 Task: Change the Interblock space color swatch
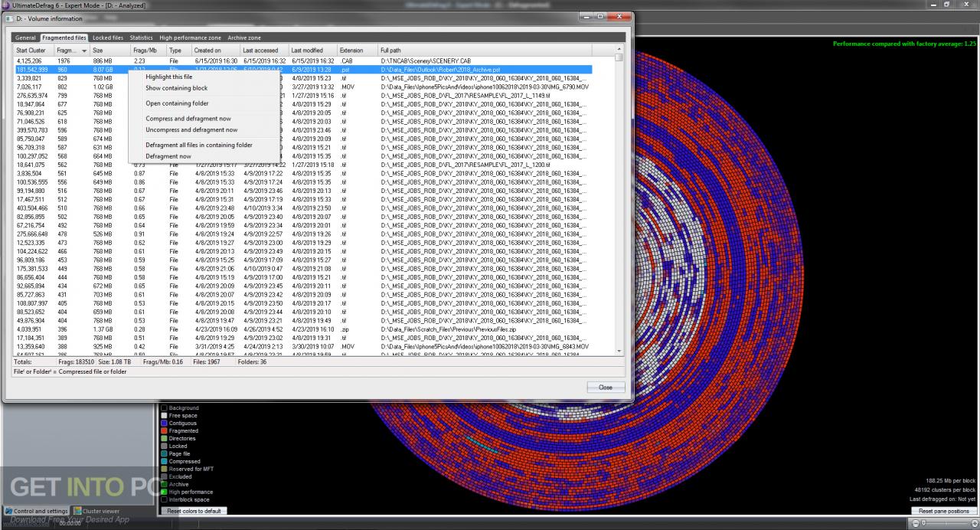pyautogui.click(x=164, y=500)
